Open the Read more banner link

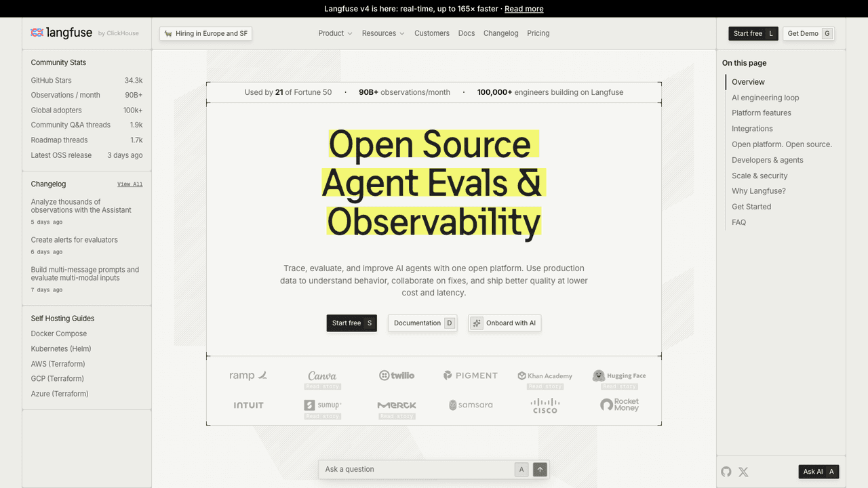pyautogui.click(x=524, y=9)
